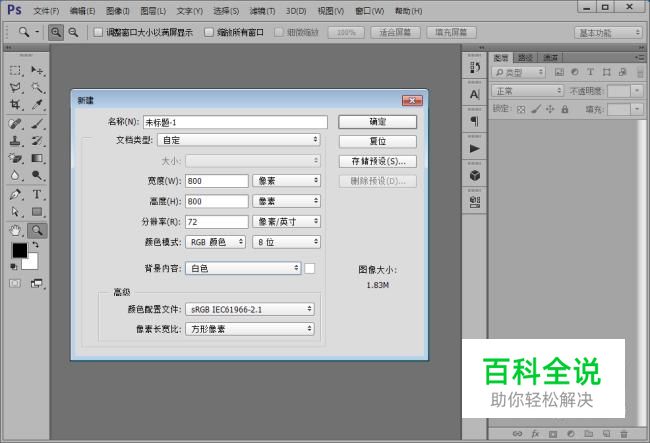Select the Clone Stamp tool
The image size is (650, 443).
15,141
